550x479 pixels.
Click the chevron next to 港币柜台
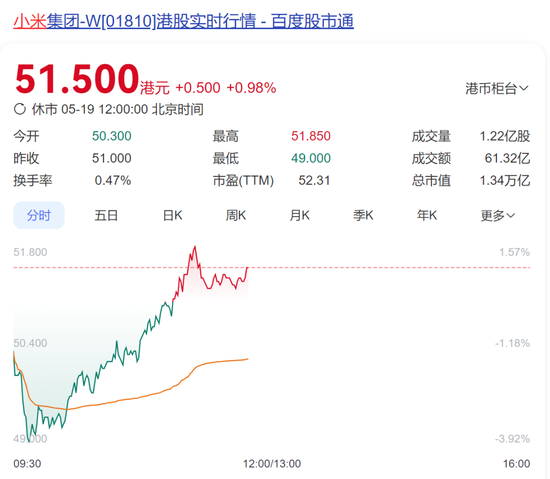tap(524, 88)
